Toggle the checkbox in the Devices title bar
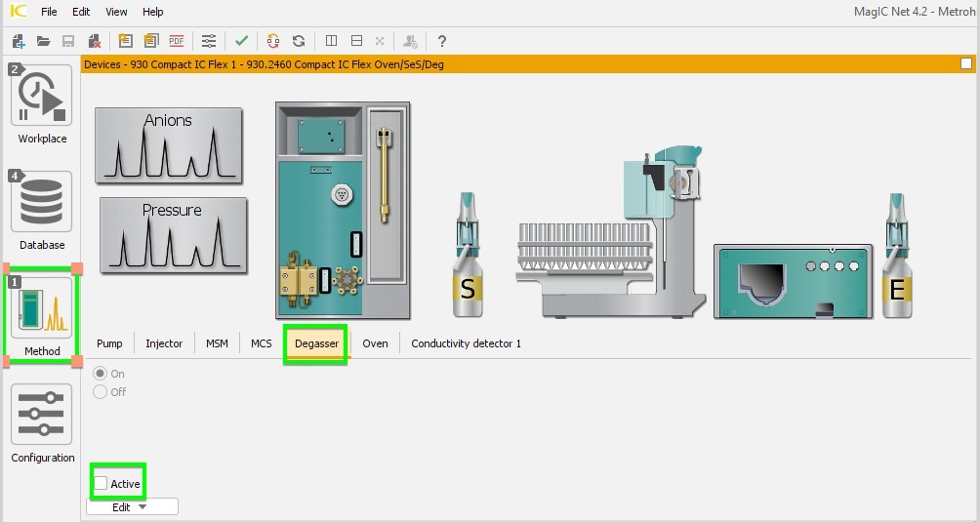Image resolution: width=980 pixels, height=523 pixels. [x=966, y=63]
